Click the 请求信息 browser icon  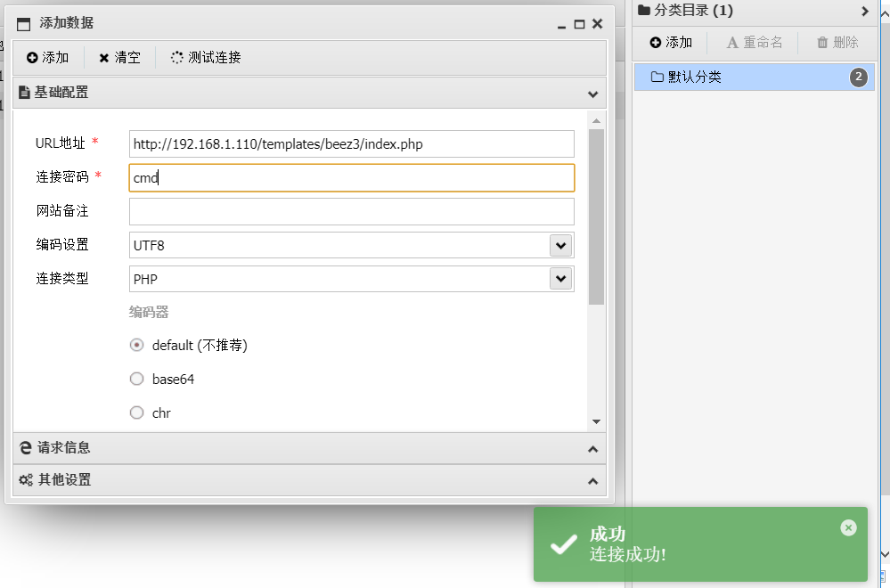point(26,448)
